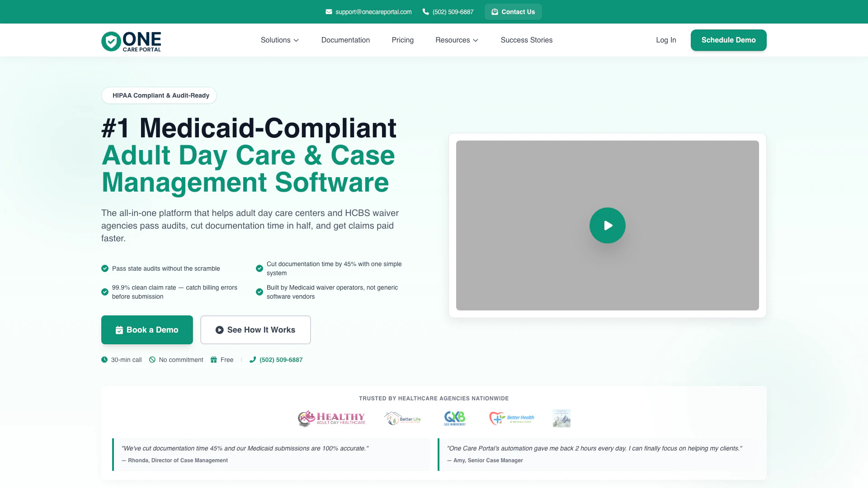Open the Pricing page
This screenshot has width=868, height=488.
(402, 40)
